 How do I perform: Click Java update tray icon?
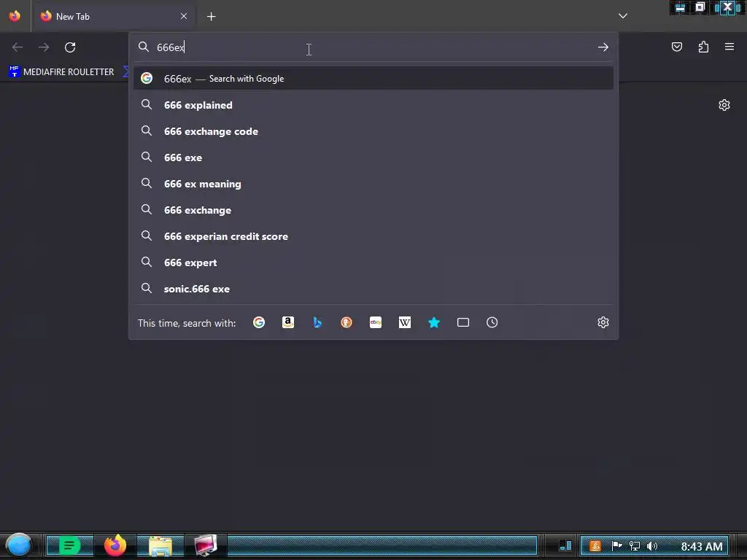click(x=595, y=545)
